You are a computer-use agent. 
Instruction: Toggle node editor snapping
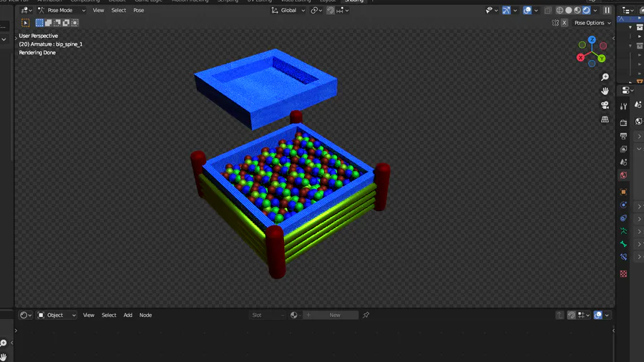[571, 315]
